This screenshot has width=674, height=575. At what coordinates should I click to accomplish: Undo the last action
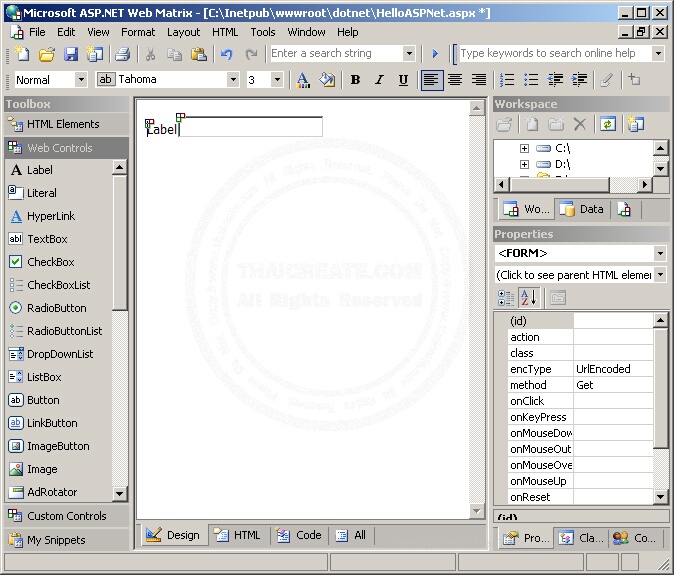tap(227, 54)
